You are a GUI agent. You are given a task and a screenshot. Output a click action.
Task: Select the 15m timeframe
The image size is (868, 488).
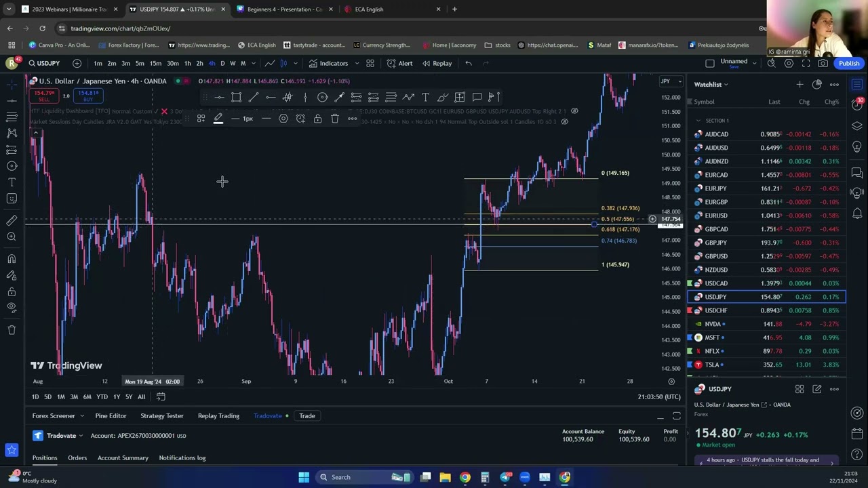155,63
